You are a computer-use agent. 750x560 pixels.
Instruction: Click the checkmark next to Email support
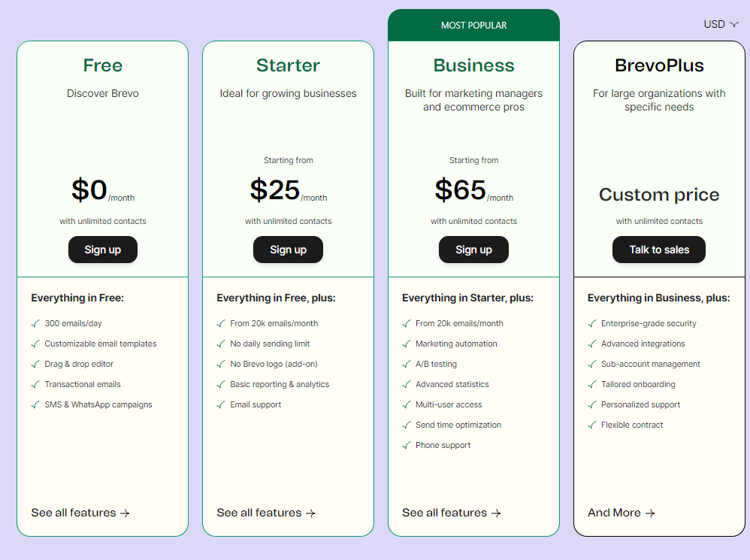click(x=220, y=404)
